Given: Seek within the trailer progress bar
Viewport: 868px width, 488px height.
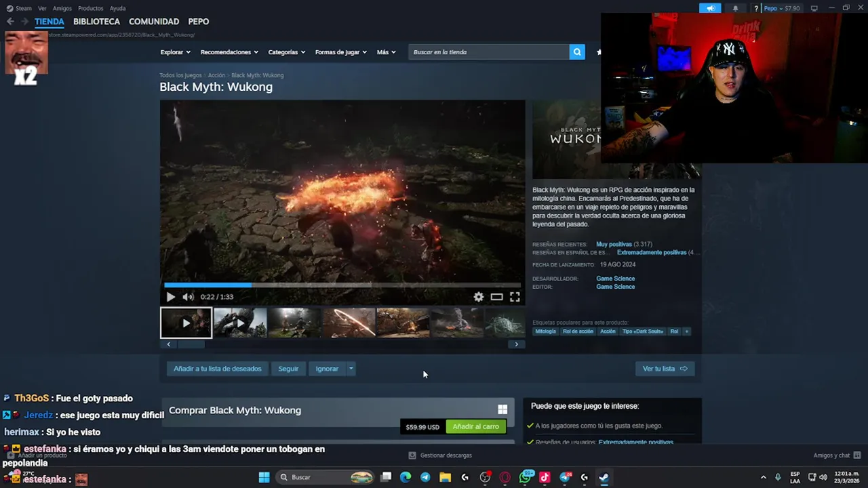Looking at the screenshot, I should [342, 285].
